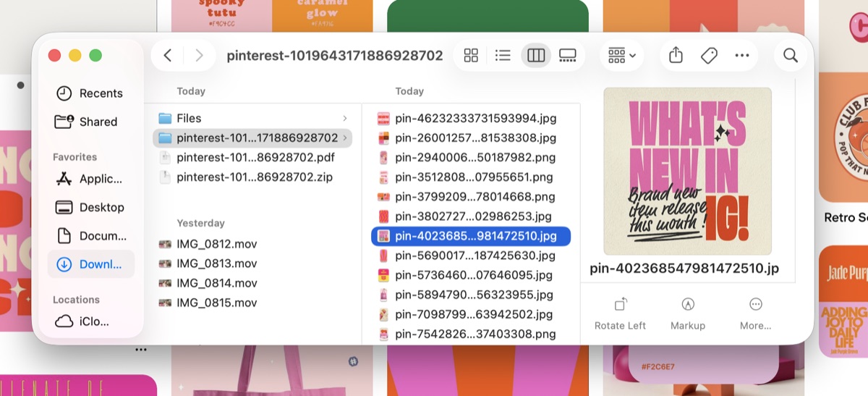
Task: Select IMG_0813.mov
Action: click(x=252, y=264)
